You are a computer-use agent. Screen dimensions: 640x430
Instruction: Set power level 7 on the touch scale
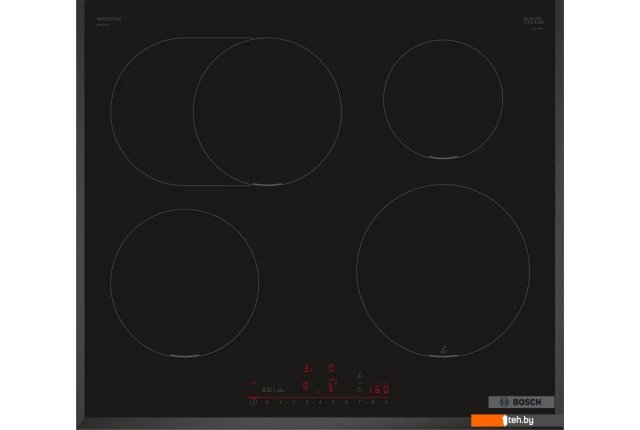pos(360,402)
